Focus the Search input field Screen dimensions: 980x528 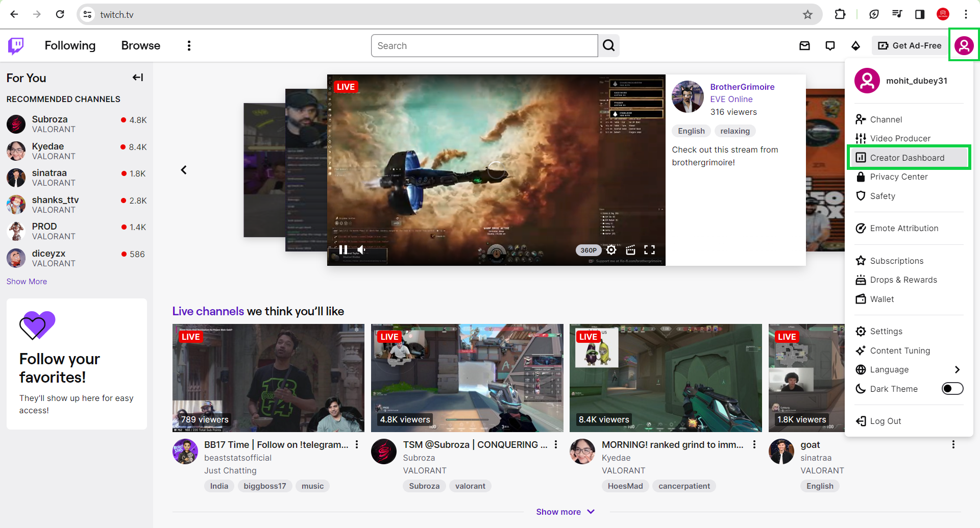[484, 46]
